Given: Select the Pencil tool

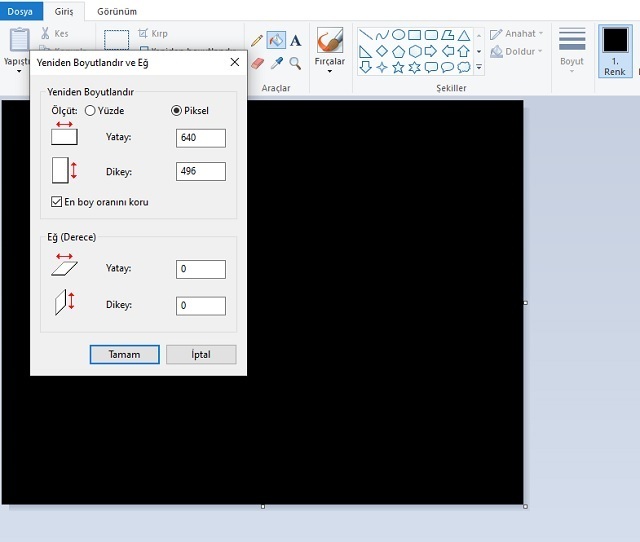Looking at the screenshot, I should [x=257, y=41].
